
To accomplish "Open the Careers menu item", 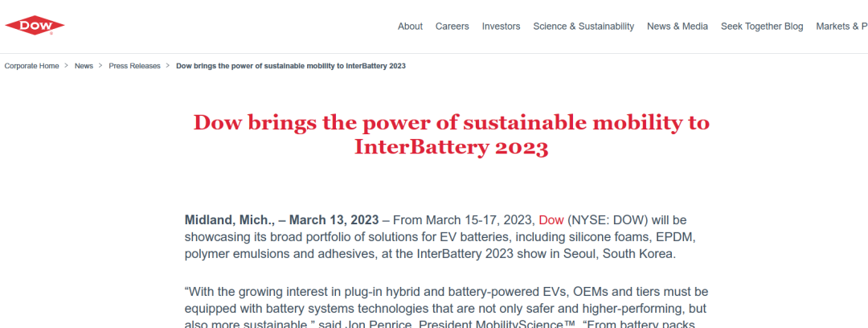I will click(x=452, y=26).
